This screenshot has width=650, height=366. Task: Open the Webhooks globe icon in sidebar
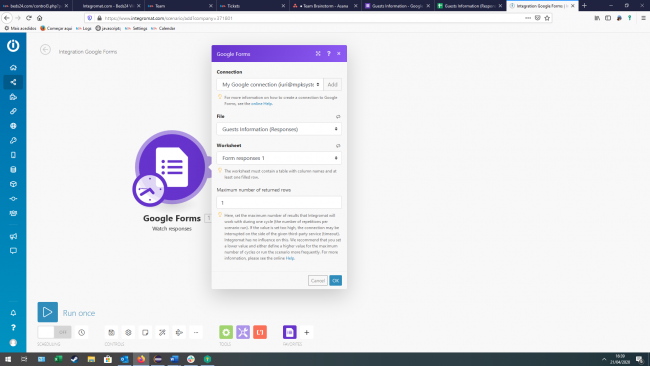13,126
